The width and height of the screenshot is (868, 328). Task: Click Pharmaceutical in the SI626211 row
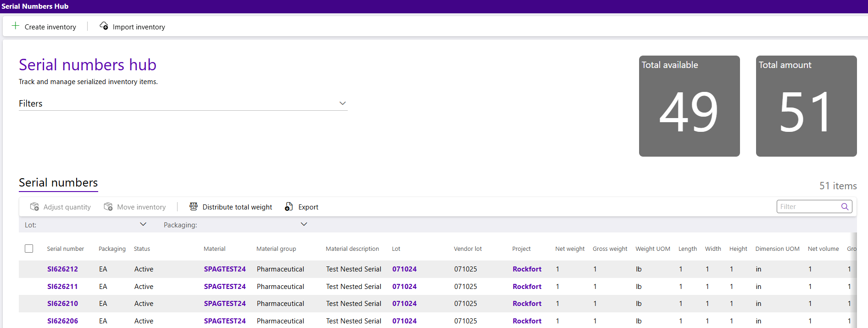tap(280, 287)
